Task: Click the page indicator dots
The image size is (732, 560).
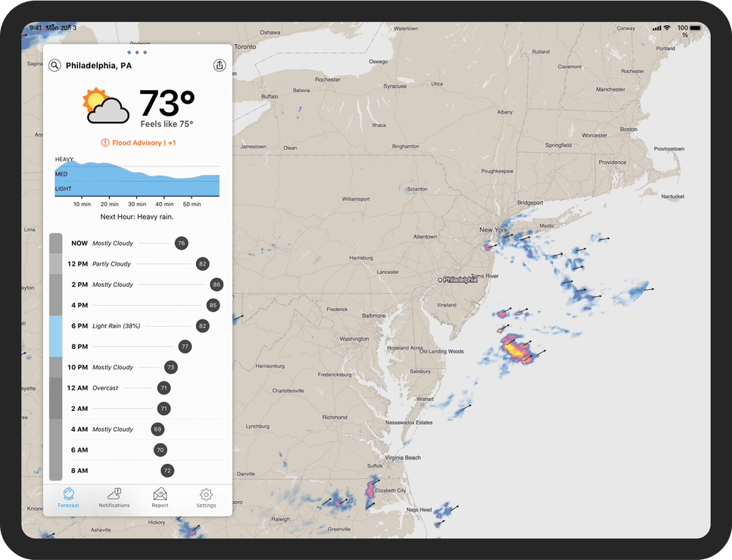Action: tap(137, 52)
